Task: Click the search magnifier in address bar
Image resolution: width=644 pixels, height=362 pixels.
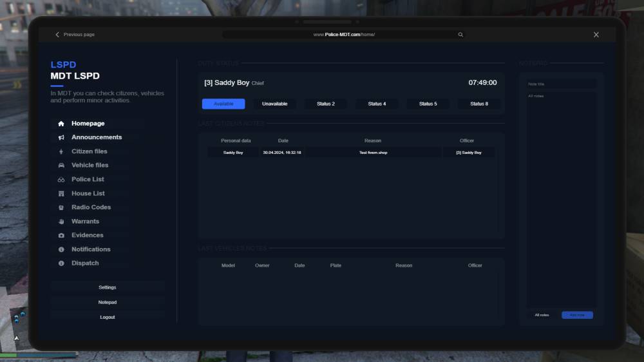Action: pyautogui.click(x=460, y=35)
